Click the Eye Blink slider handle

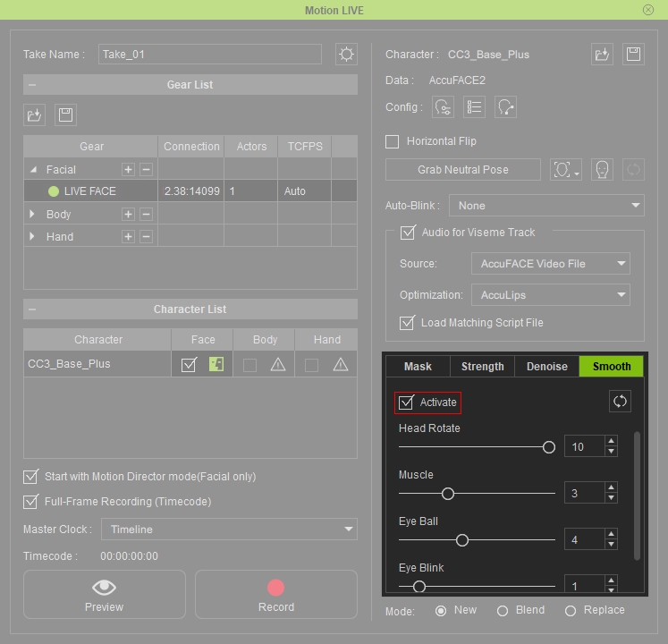point(419,587)
